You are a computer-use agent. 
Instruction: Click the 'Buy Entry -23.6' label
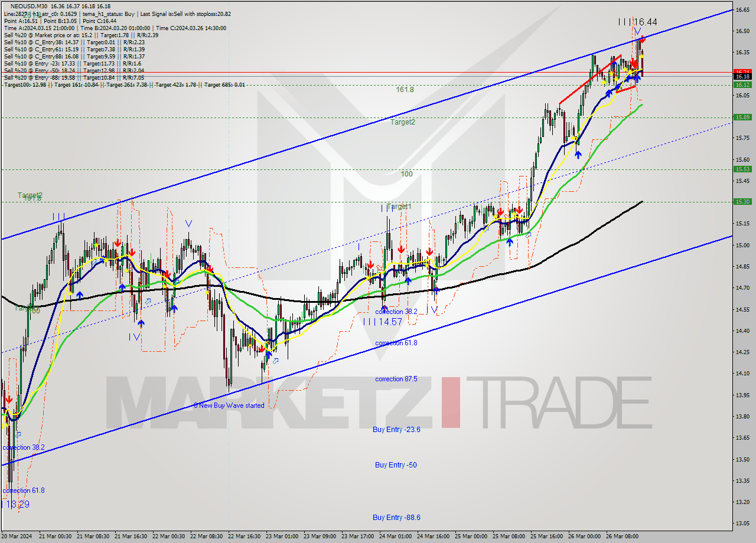point(396,430)
